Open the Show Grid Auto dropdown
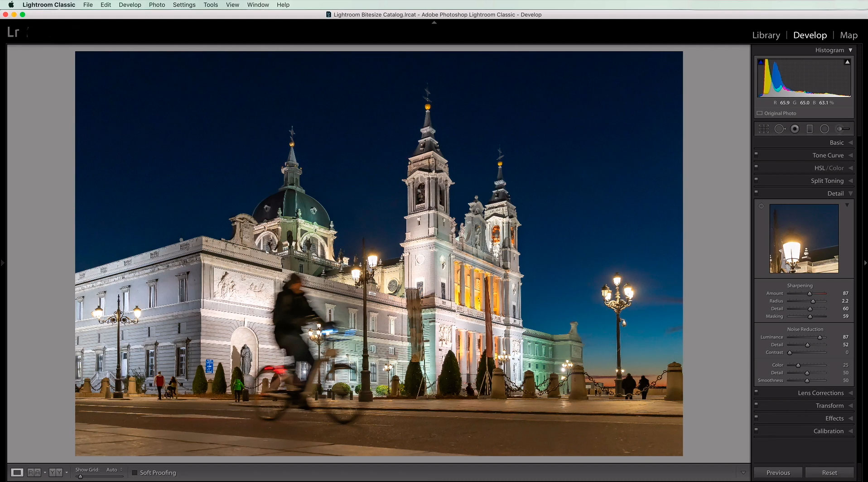 tap(114, 470)
